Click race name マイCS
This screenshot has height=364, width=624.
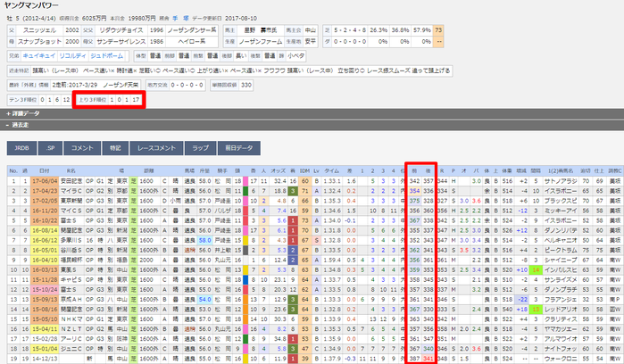click(71, 211)
